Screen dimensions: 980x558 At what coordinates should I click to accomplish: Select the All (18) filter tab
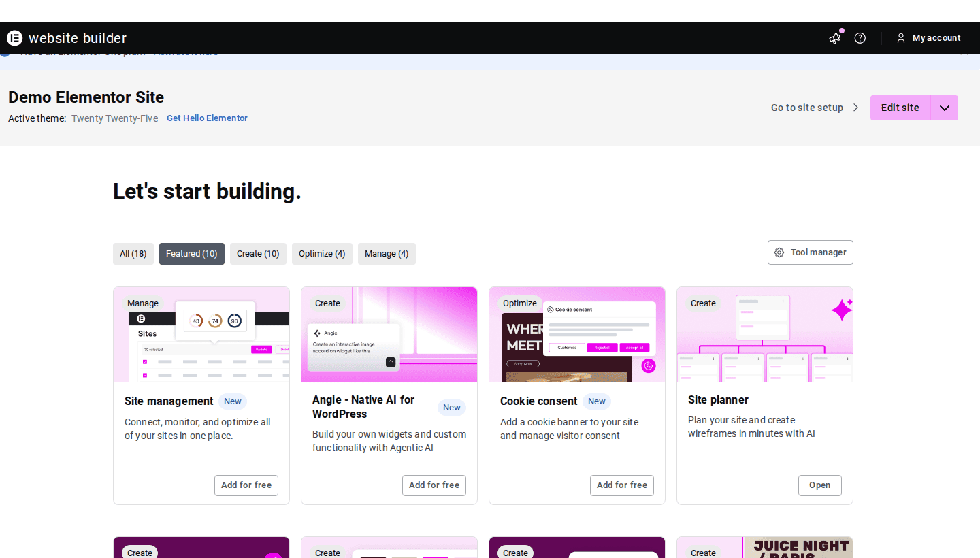point(133,254)
